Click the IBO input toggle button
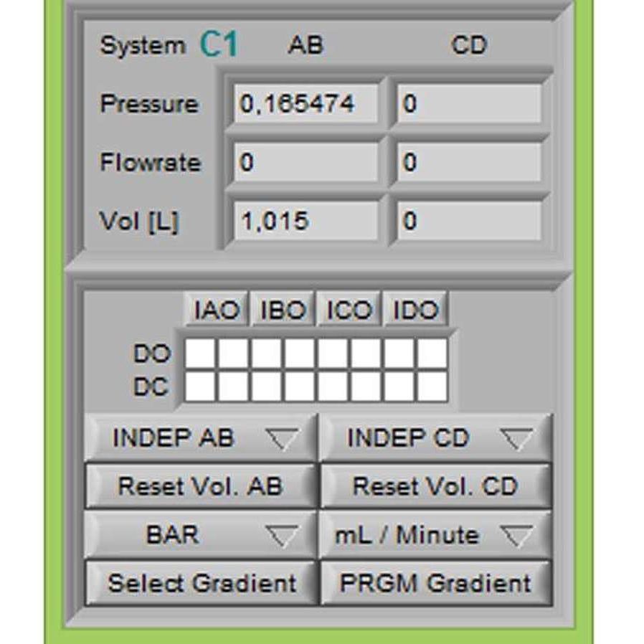This screenshot has height=644, width=644. 282,309
